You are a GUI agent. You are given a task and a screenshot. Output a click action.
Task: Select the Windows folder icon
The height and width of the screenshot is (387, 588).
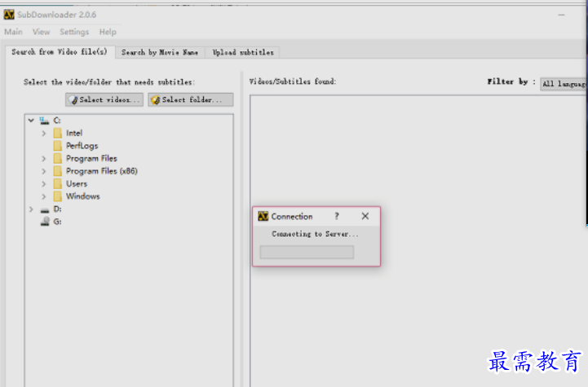57,196
